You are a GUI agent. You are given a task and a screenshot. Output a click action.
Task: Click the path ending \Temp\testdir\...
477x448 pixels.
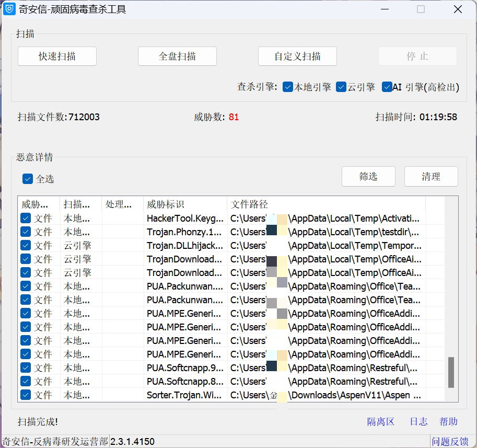point(324,232)
